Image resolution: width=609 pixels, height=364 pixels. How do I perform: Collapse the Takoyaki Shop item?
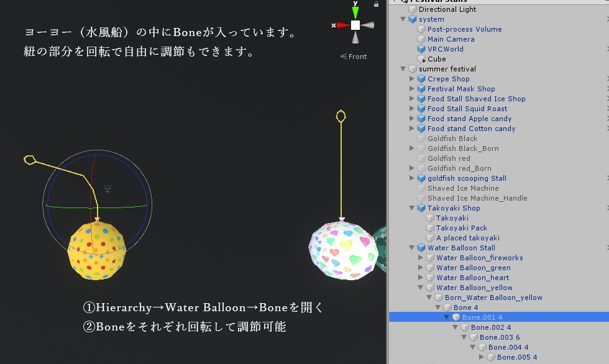click(x=411, y=208)
